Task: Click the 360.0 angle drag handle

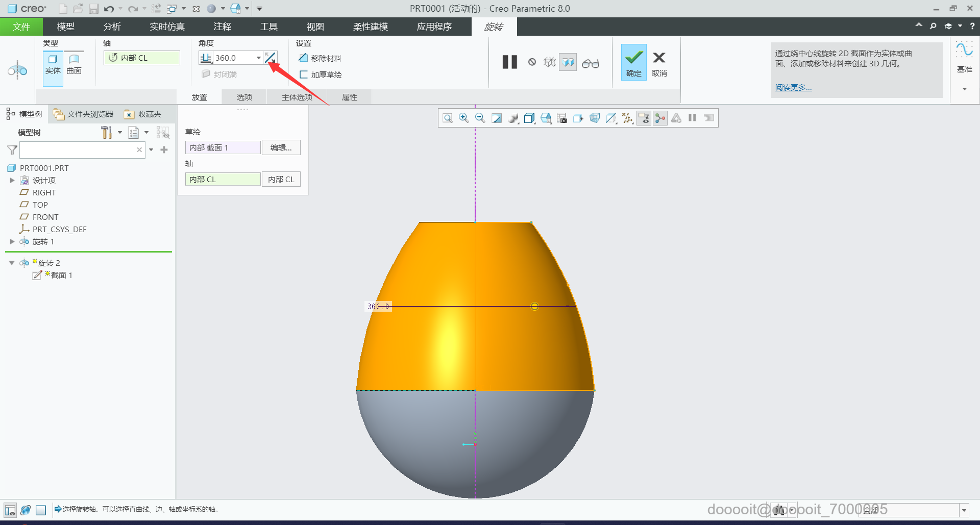Action: (534, 306)
